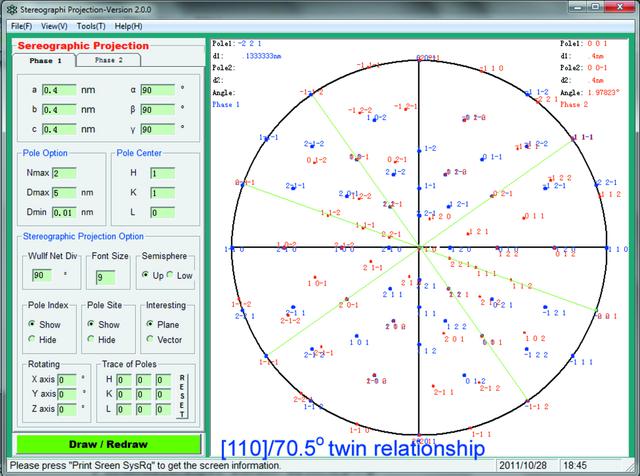
Task: Click the Phase 2 angle value 1.97823°
Action: click(x=603, y=92)
